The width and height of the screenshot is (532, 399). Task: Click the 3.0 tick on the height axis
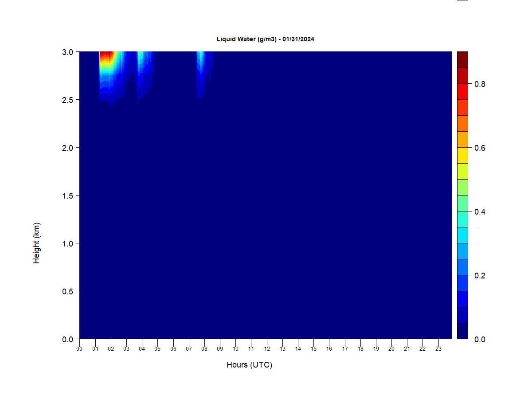pos(68,52)
